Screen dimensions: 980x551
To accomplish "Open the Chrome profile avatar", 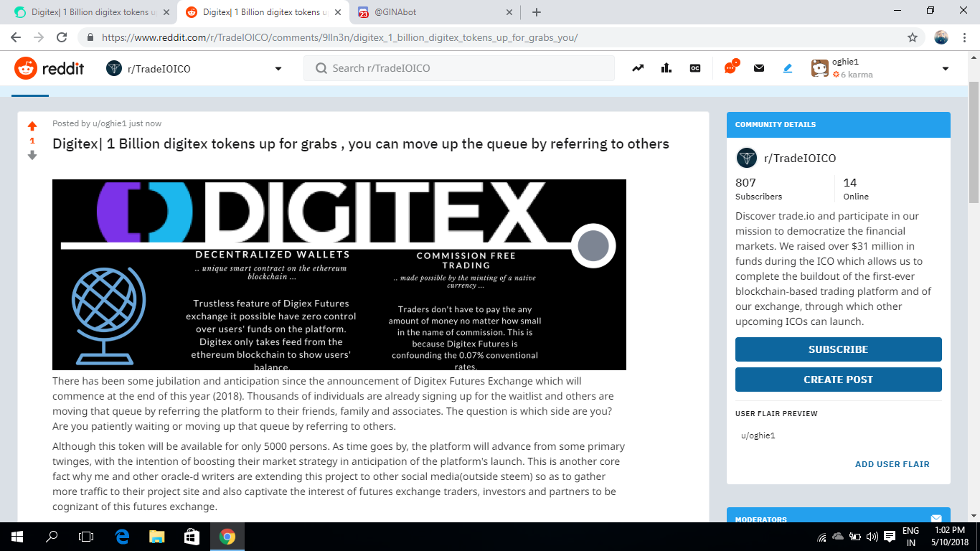I will coord(941,37).
